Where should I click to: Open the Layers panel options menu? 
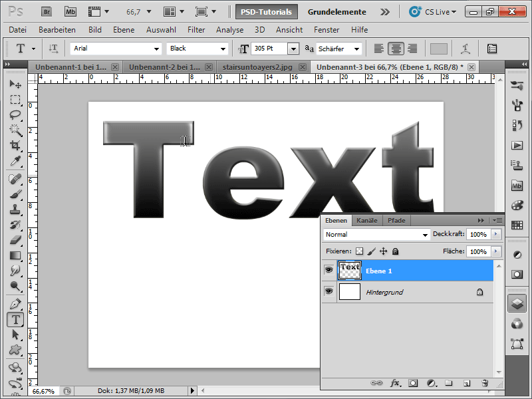pyautogui.click(x=497, y=221)
